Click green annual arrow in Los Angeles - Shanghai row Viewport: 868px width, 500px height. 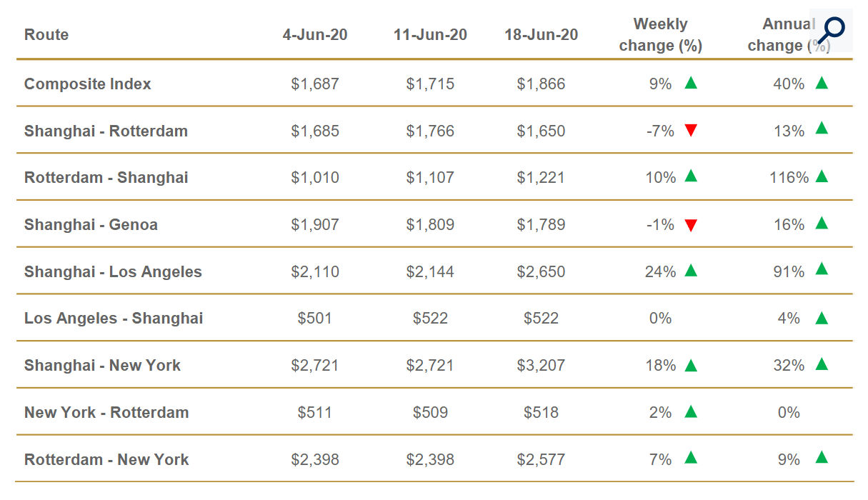click(822, 318)
